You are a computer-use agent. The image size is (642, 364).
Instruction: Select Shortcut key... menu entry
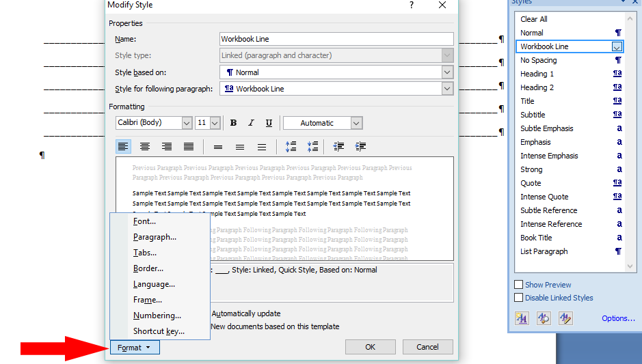159,331
